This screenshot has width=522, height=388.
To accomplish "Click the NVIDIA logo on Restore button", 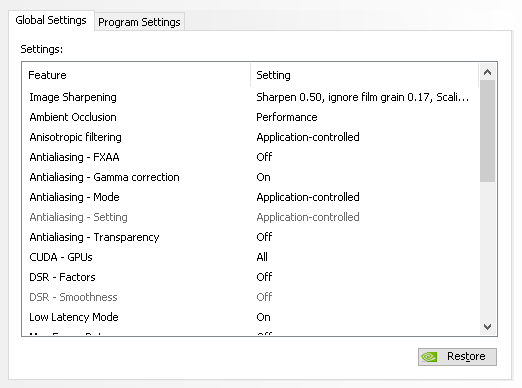I will [429, 357].
